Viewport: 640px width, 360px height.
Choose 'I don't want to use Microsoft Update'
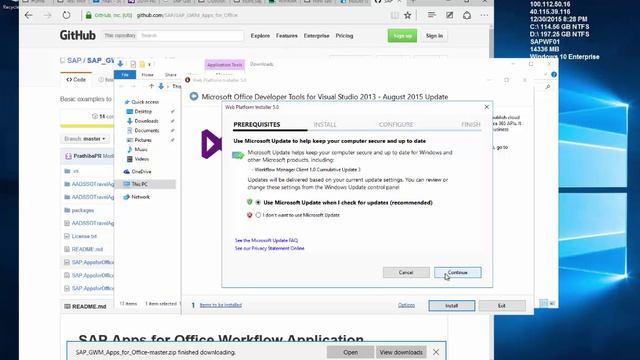(258, 215)
